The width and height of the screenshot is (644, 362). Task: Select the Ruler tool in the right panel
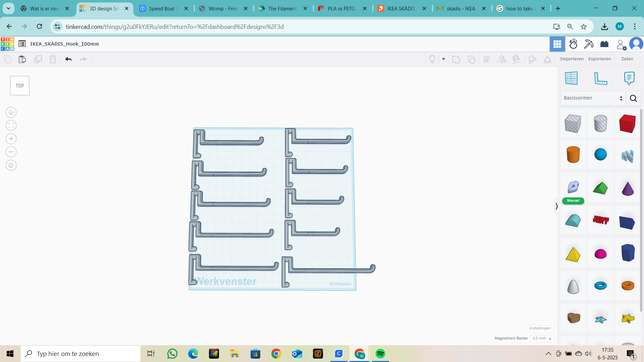click(x=600, y=78)
